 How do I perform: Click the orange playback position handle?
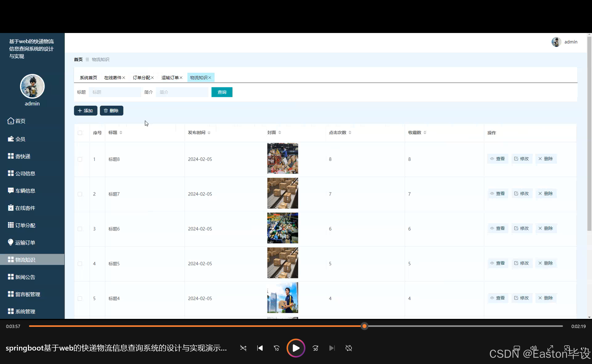(x=364, y=326)
